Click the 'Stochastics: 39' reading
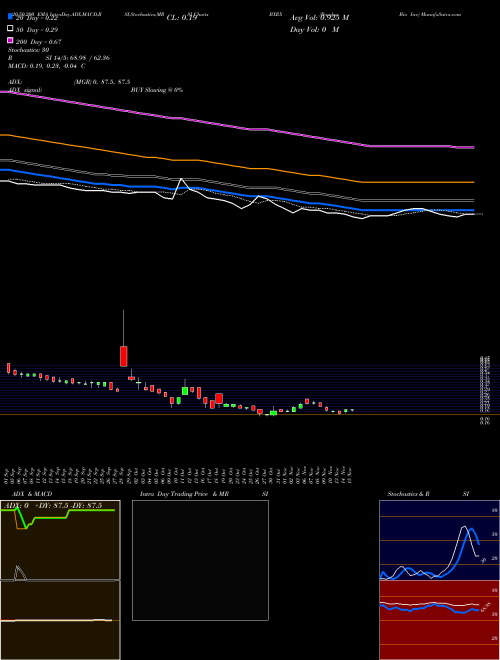This screenshot has height=660, width=500. click(29, 50)
